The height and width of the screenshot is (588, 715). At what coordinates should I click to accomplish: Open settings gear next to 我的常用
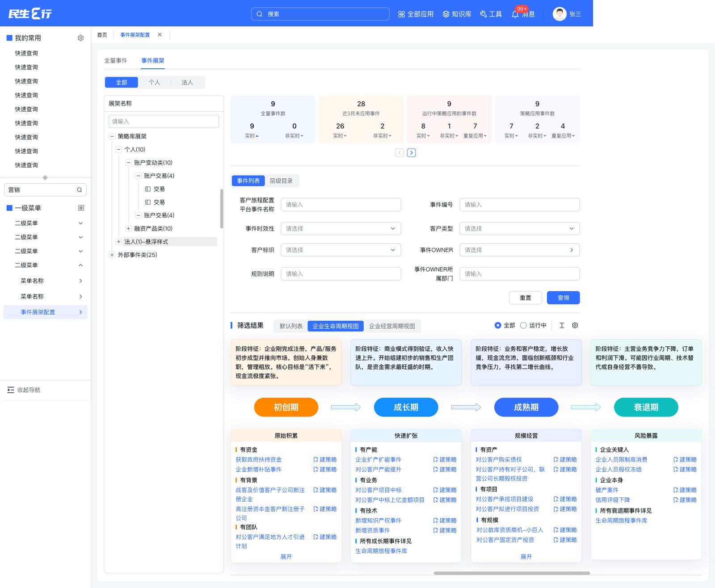80,38
